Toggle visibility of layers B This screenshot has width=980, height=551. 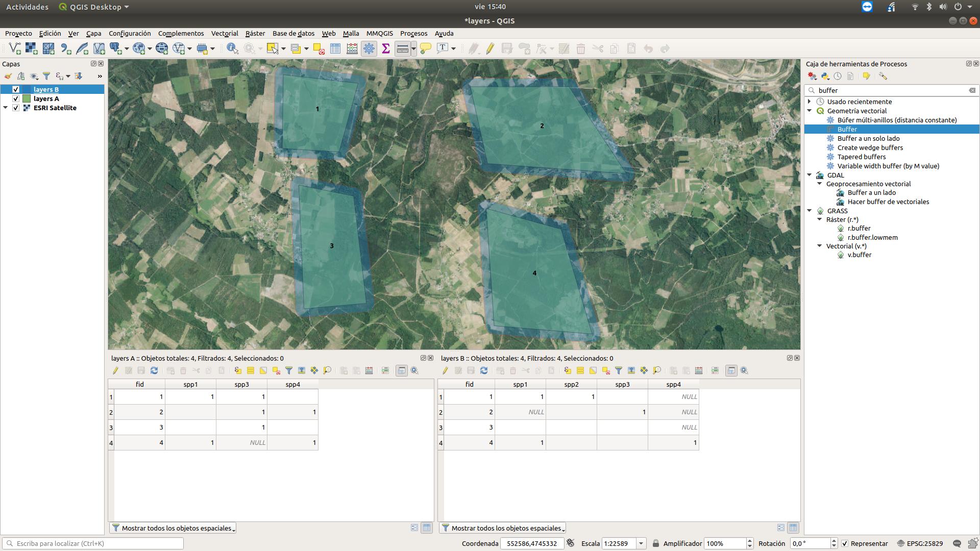(x=16, y=89)
